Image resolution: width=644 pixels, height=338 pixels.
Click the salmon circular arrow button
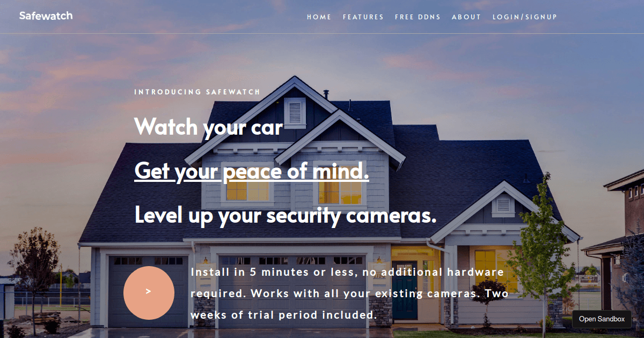tap(149, 292)
